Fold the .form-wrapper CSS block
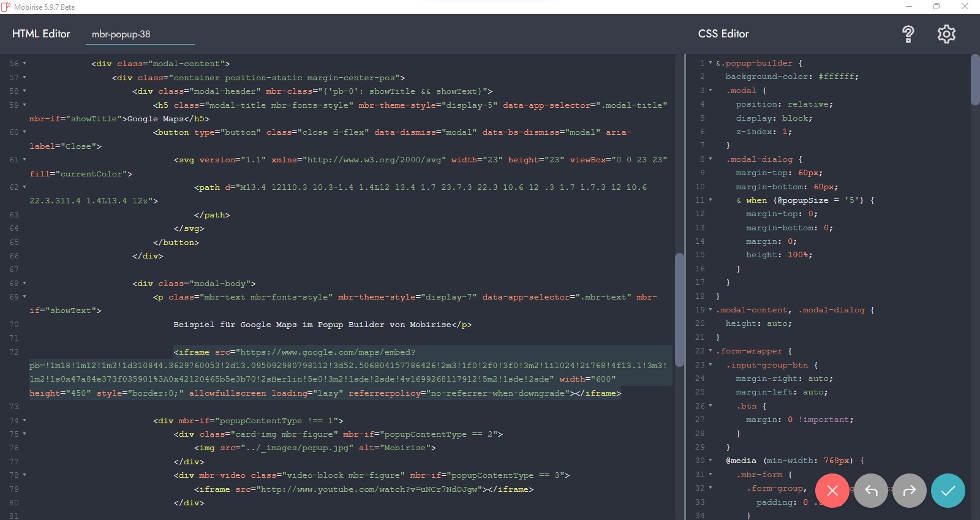 (710, 351)
